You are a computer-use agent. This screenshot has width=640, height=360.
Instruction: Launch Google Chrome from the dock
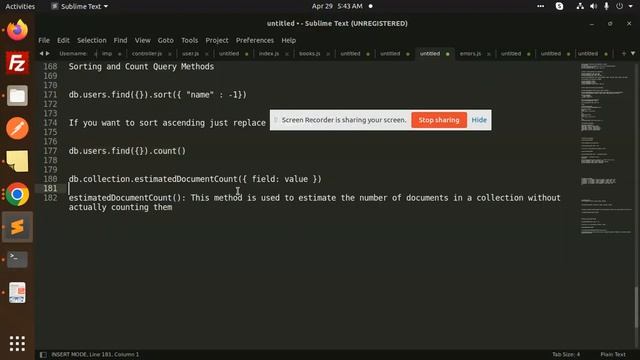pyautogui.click(x=17, y=194)
